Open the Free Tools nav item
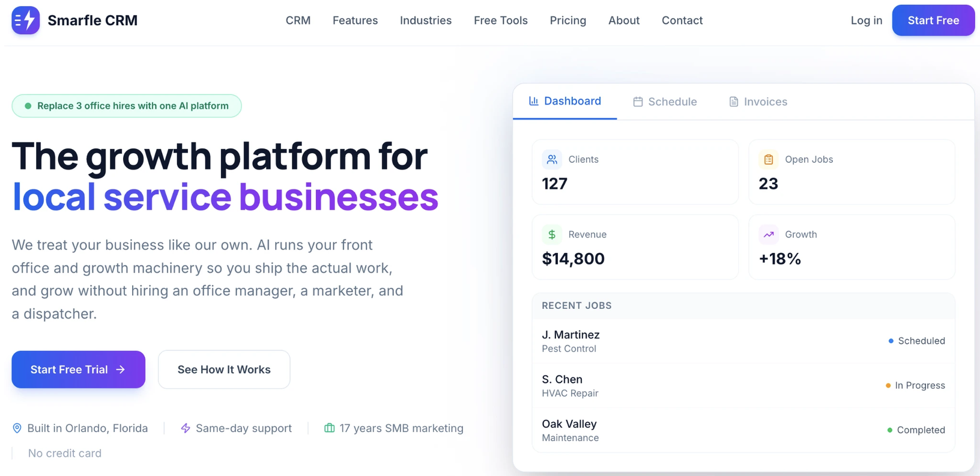The image size is (980, 476). pos(501,20)
